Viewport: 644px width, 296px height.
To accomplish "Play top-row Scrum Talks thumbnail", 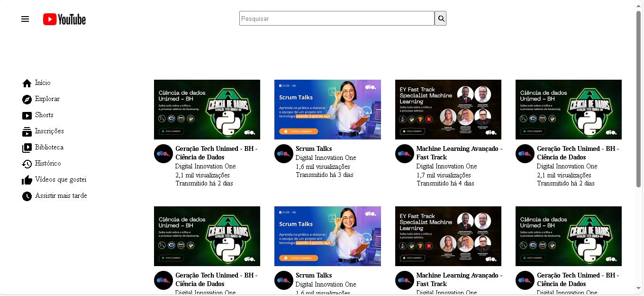I will [327, 110].
